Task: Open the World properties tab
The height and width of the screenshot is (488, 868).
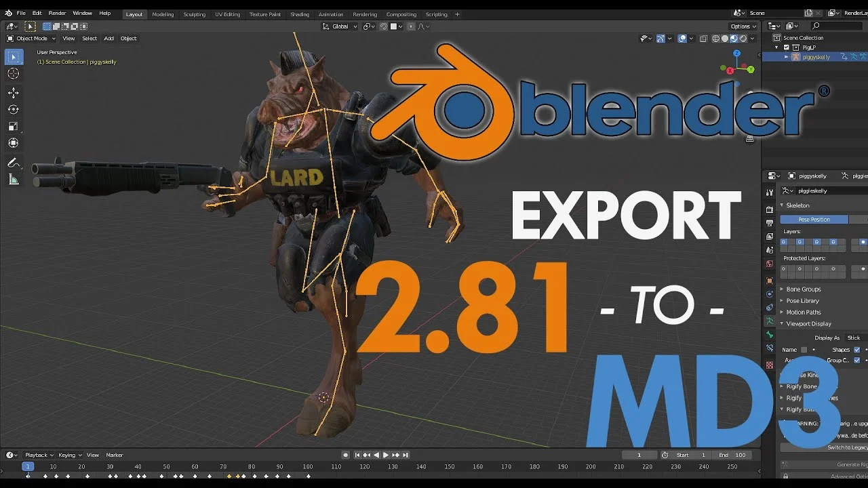Action: [x=770, y=264]
